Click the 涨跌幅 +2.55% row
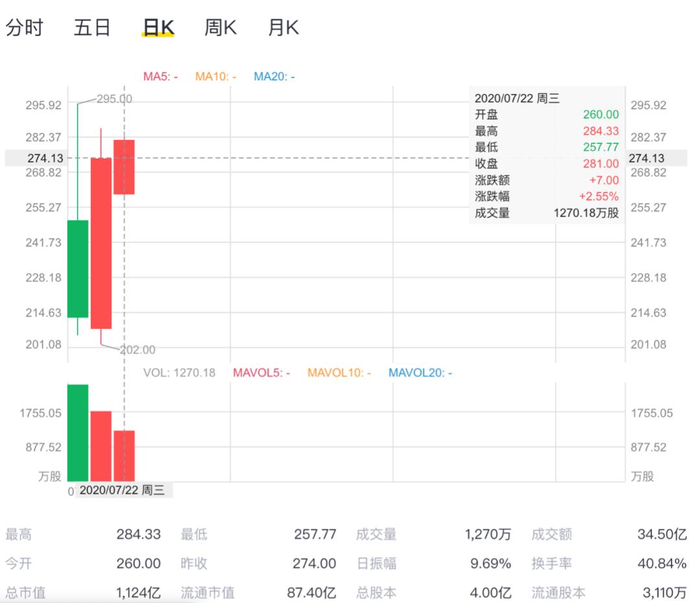 click(546, 196)
